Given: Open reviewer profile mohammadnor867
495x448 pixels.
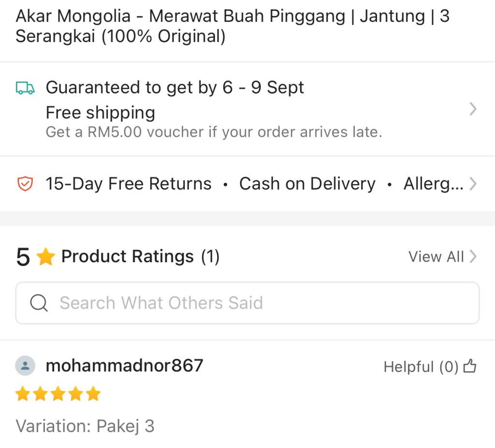Looking at the screenshot, I should pos(124,366).
